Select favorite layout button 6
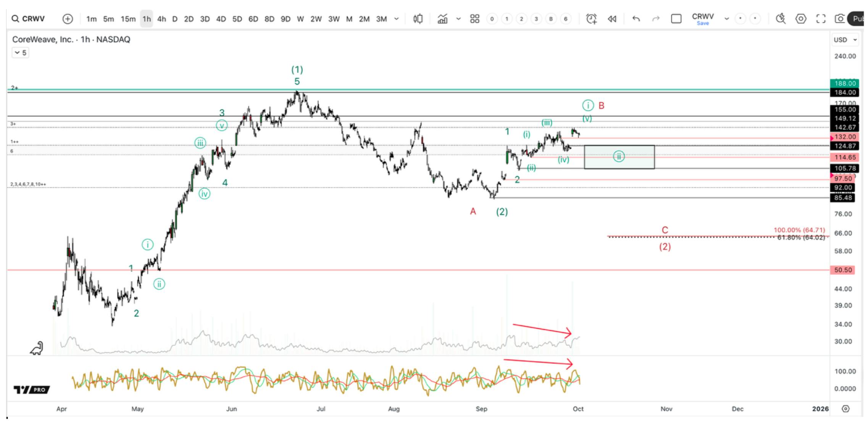The image size is (868, 424). point(566,19)
